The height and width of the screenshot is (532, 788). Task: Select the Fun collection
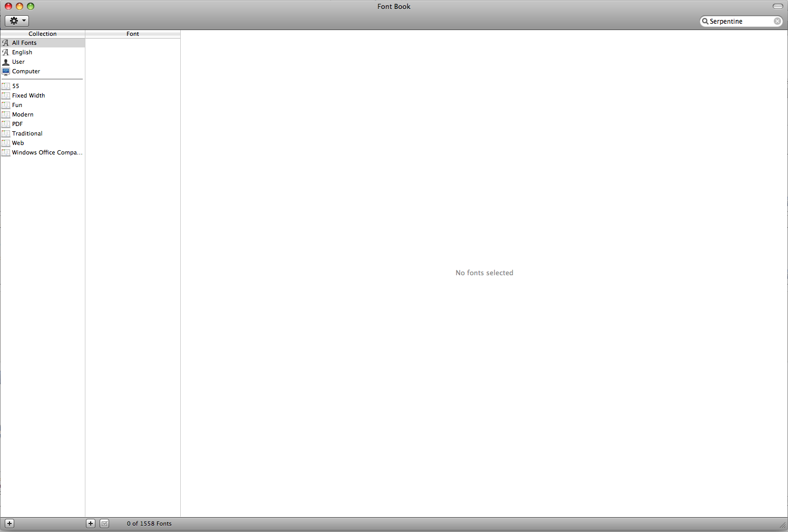point(42,105)
